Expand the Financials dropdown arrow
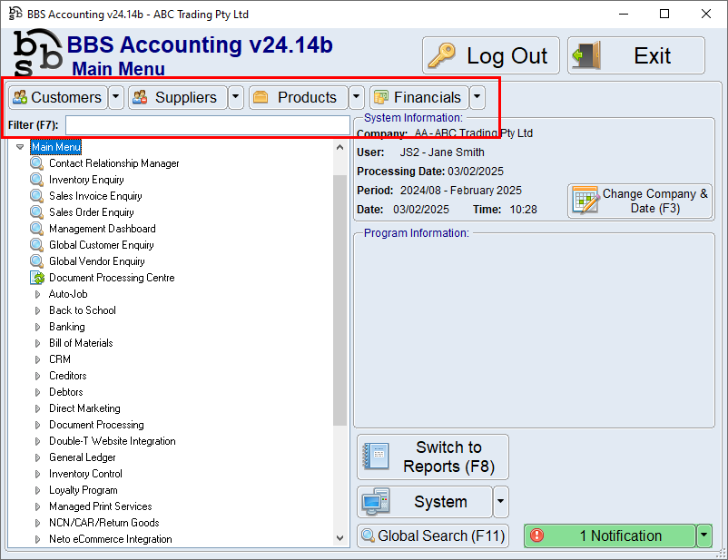This screenshot has width=728, height=560. pyautogui.click(x=477, y=97)
